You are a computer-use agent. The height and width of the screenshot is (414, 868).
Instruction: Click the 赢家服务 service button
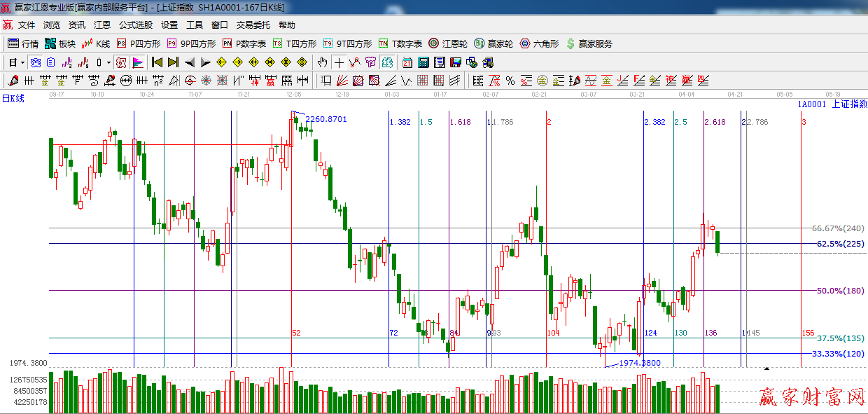[x=589, y=43]
